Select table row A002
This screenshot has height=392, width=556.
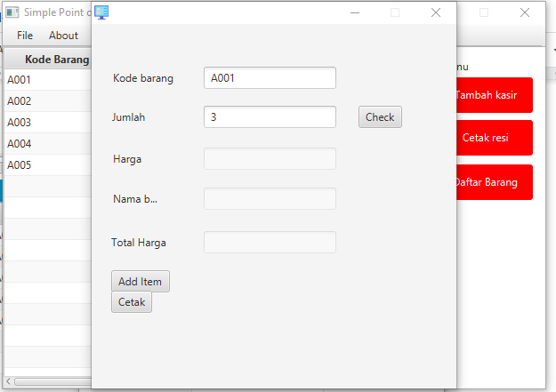(48, 101)
